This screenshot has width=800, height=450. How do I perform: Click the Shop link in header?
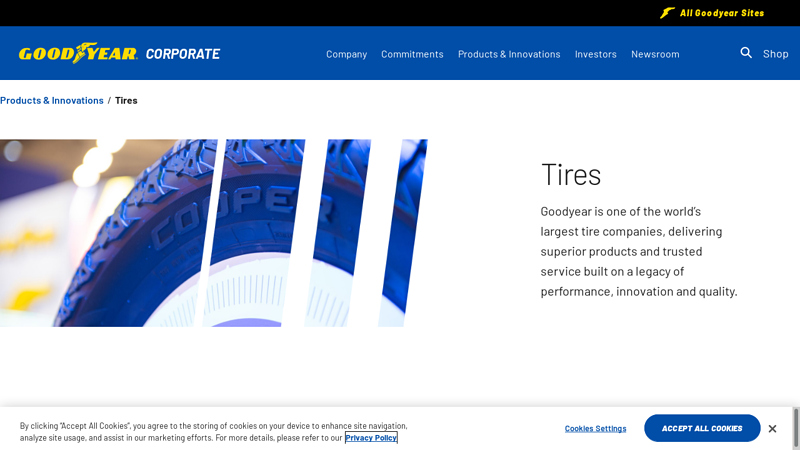tap(776, 54)
